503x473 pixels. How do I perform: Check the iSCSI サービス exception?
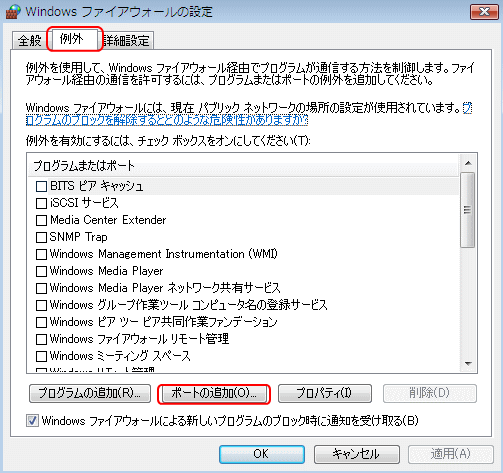(41, 203)
